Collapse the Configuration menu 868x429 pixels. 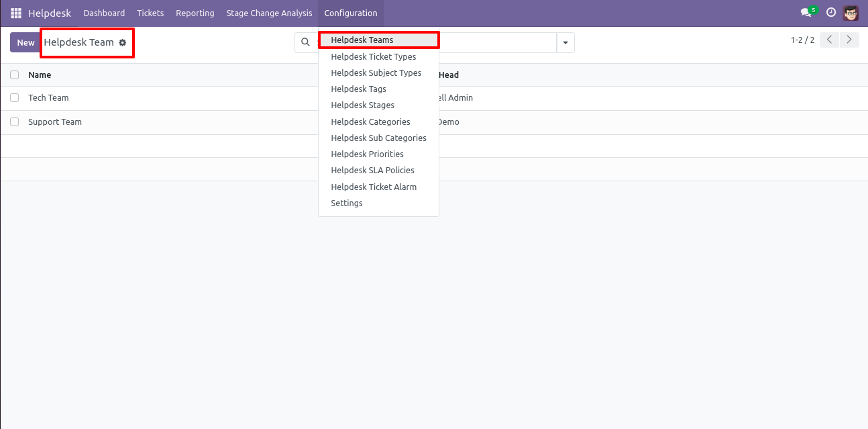pos(351,13)
